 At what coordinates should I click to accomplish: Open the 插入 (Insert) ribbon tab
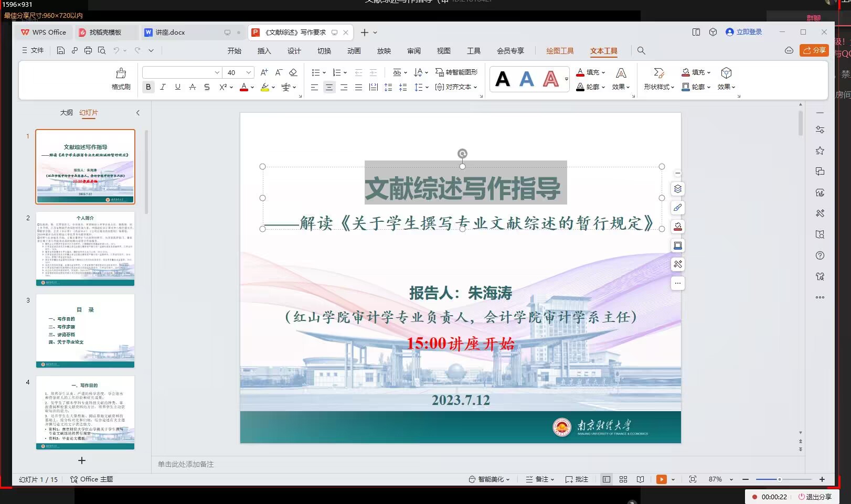[264, 51]
